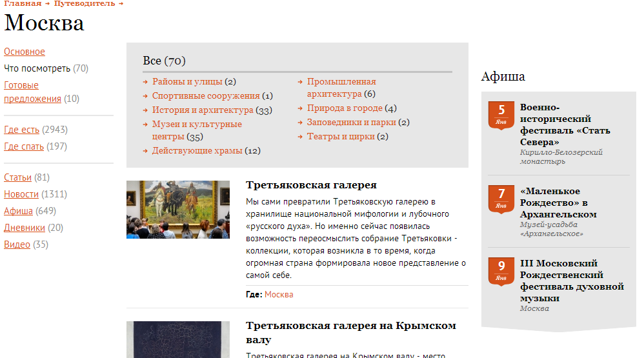The height and width of the screenshot is (358, 644).
Task: Open 'Готовые предложения' sidebar link
Action: [x=32, y=92]
